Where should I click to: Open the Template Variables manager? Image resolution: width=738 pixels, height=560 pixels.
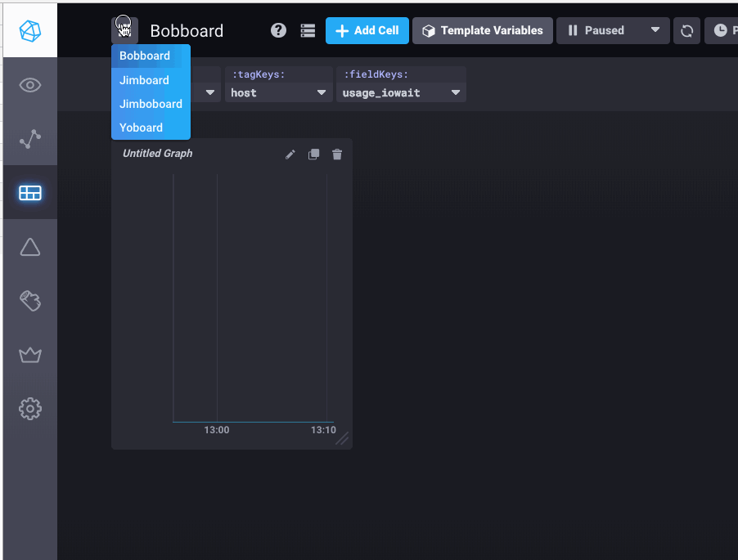point(482,30)
